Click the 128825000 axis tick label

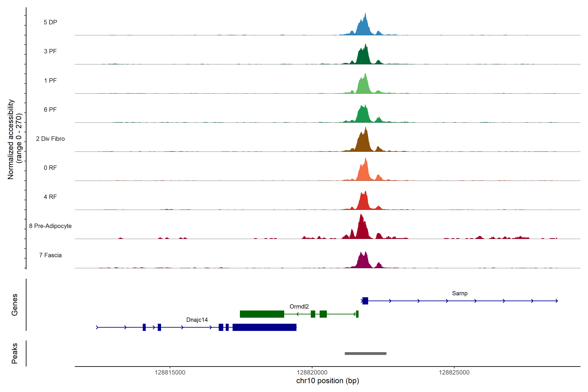(x=454, y=372)
